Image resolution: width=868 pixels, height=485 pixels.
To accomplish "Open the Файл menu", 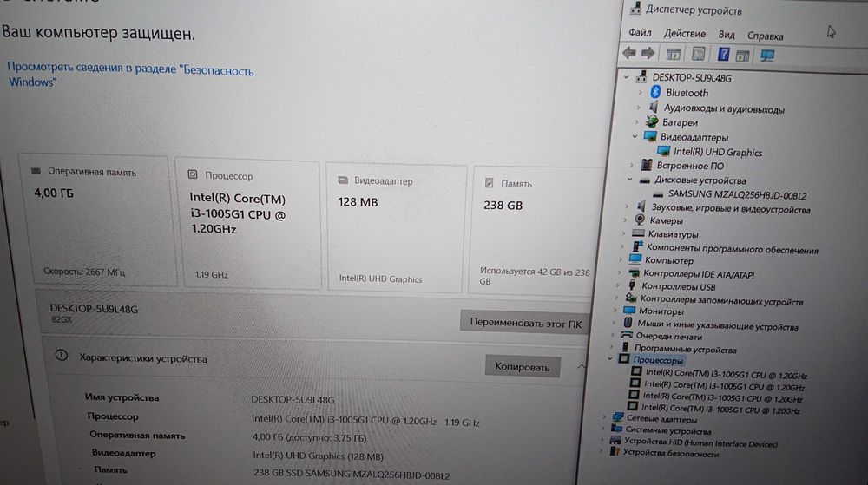I will 640,33.
